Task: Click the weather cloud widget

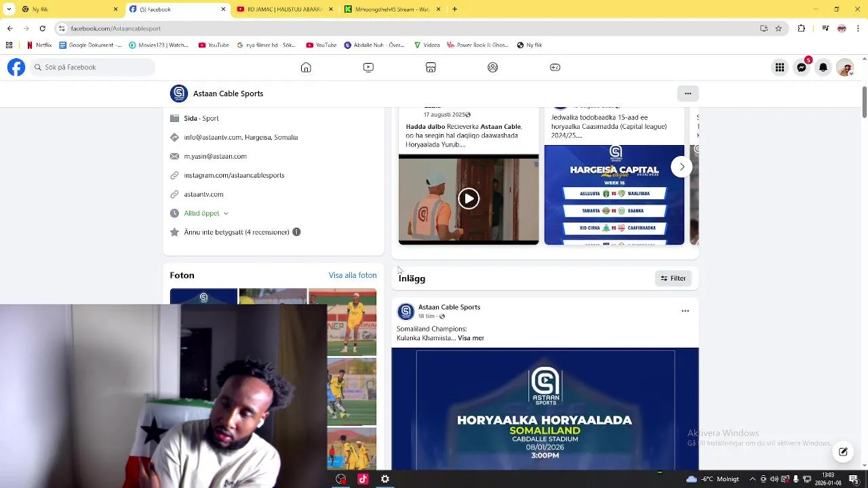Action: coord(691,479)
